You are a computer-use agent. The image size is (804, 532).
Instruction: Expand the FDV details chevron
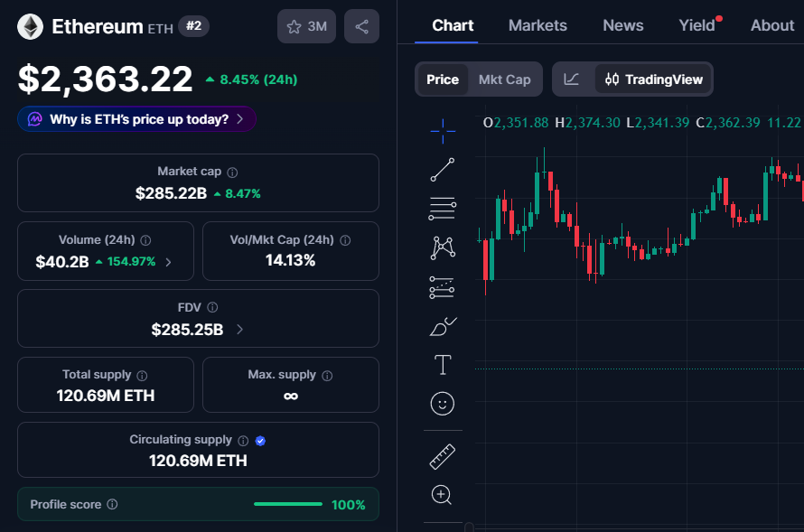238,330
